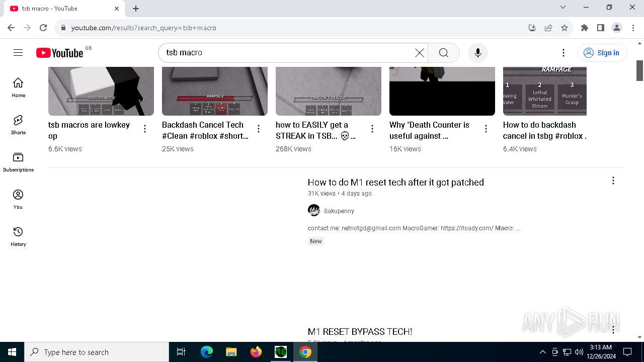Open Chrome extensions puzzle icon

[585, 28]
